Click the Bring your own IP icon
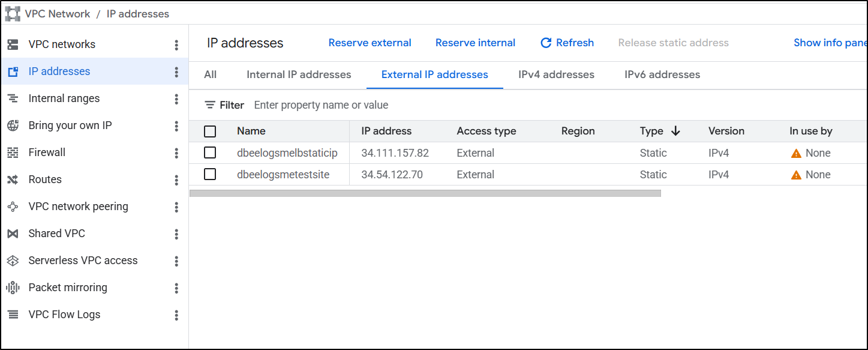Screen dimensions: 868x350 click(13, 125)
